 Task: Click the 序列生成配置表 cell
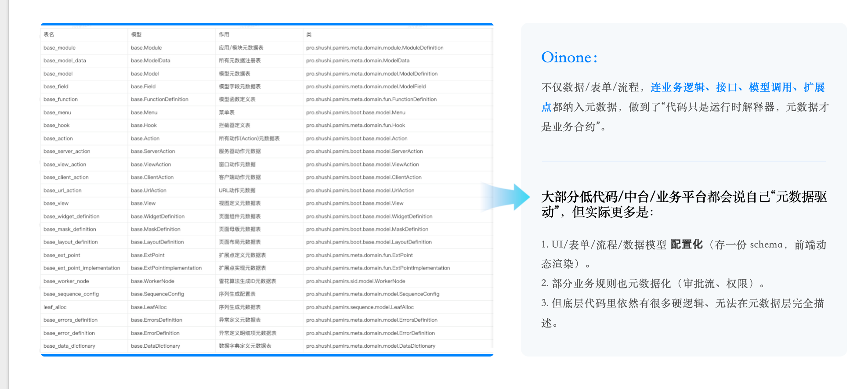[x=237, y=294]
